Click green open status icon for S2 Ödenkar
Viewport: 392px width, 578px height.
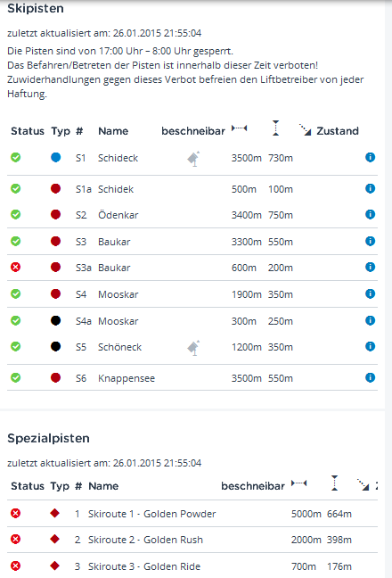15,214
